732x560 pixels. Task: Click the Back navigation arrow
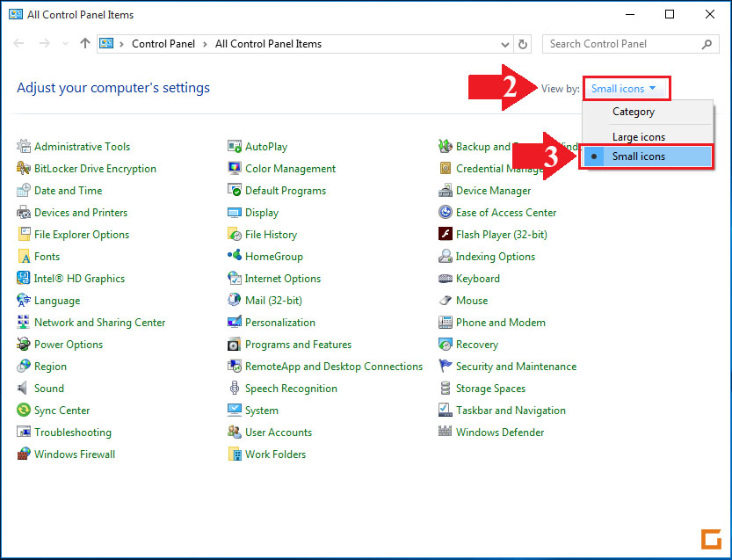click(x=18, y=43)
